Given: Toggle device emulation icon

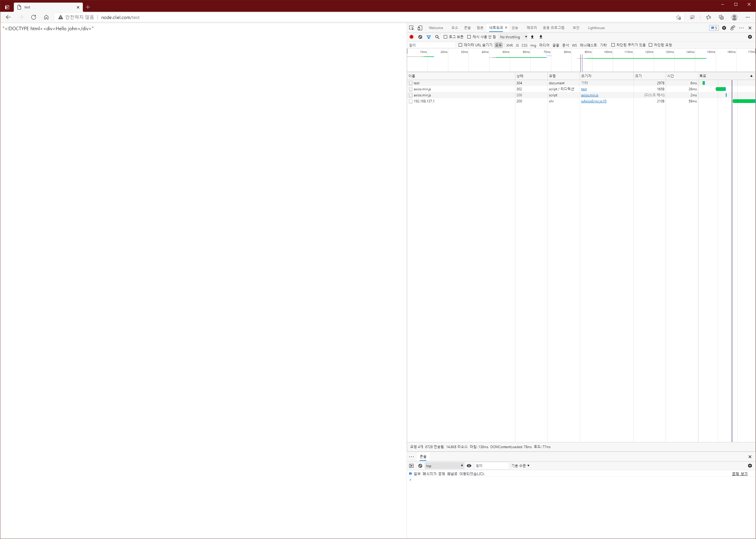Looking at the screenshot, I should [x=420, y=28].
